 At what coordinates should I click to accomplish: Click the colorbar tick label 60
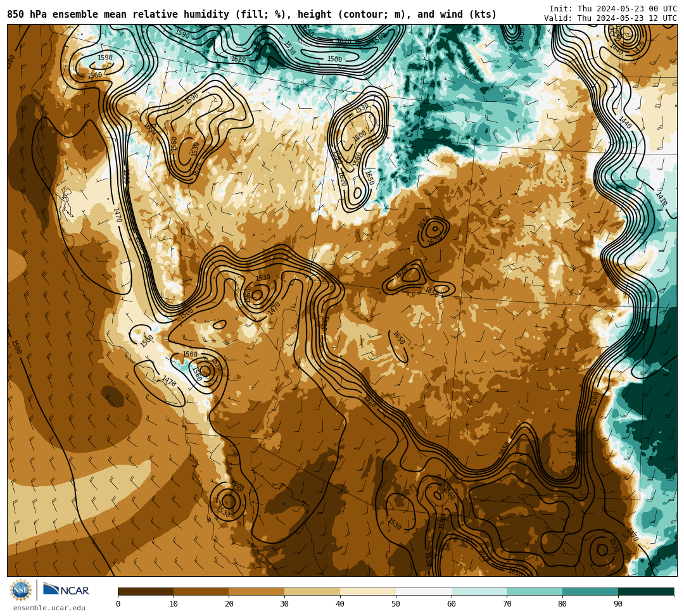point(452,604)
